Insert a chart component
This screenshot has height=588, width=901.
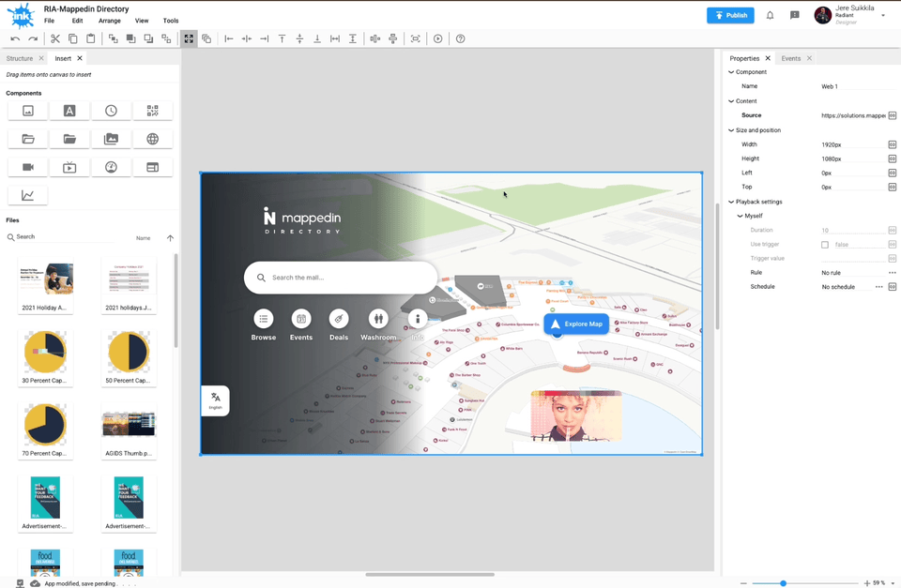click(x=28, y=196)
